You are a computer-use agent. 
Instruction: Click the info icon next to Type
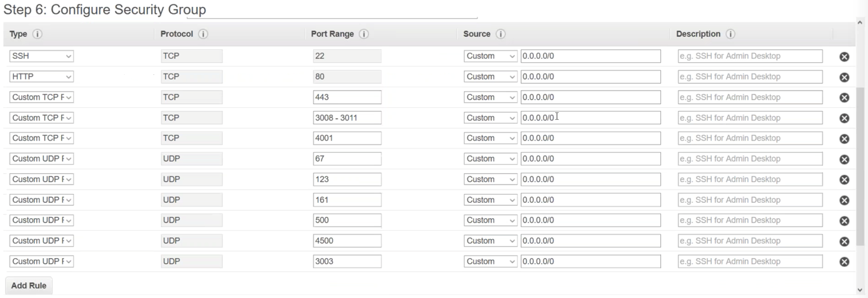coord(37,34)
